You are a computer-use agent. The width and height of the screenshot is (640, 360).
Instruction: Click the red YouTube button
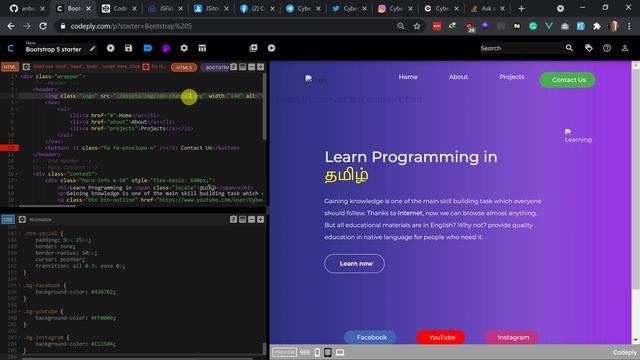tap(441, 338)
